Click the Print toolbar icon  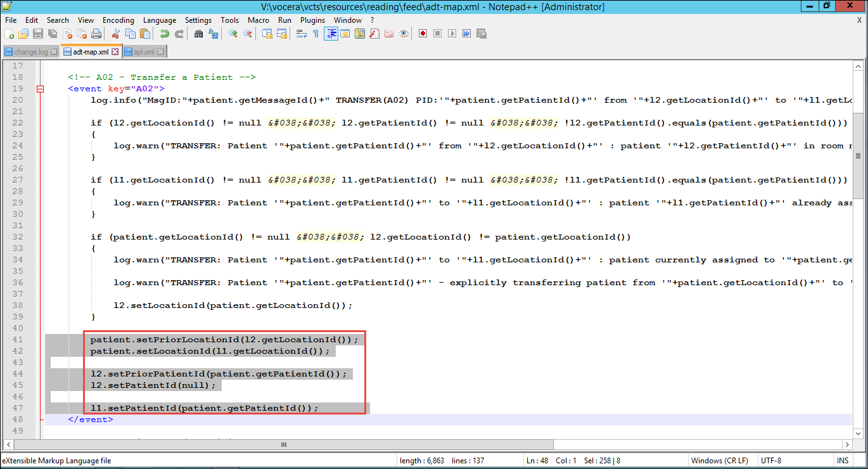coord(96,34)
